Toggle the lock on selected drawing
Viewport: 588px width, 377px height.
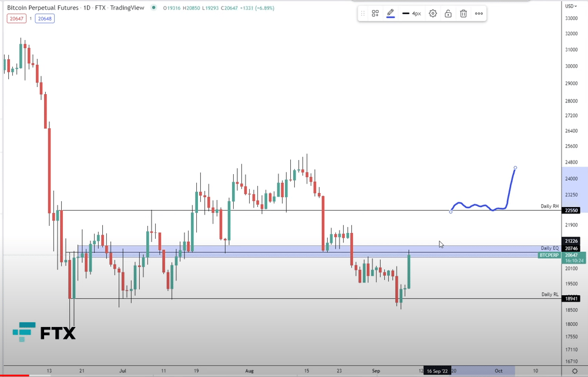pos(448,14)
